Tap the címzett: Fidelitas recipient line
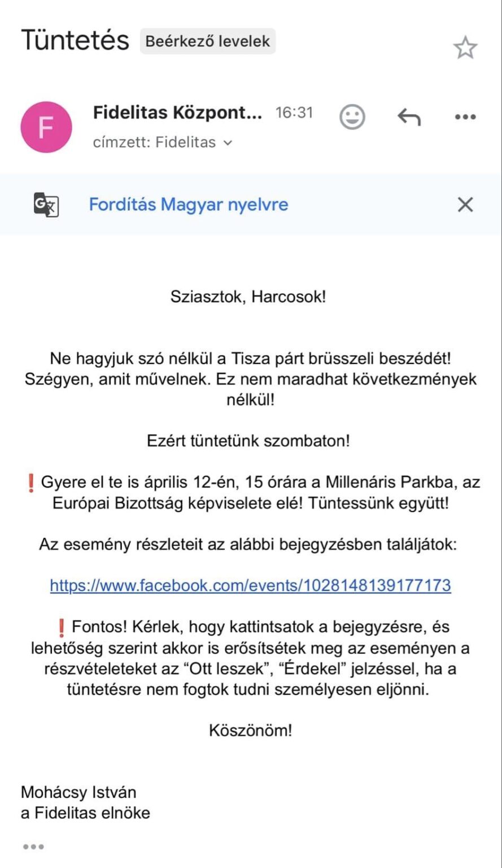 tap(154, 142)
